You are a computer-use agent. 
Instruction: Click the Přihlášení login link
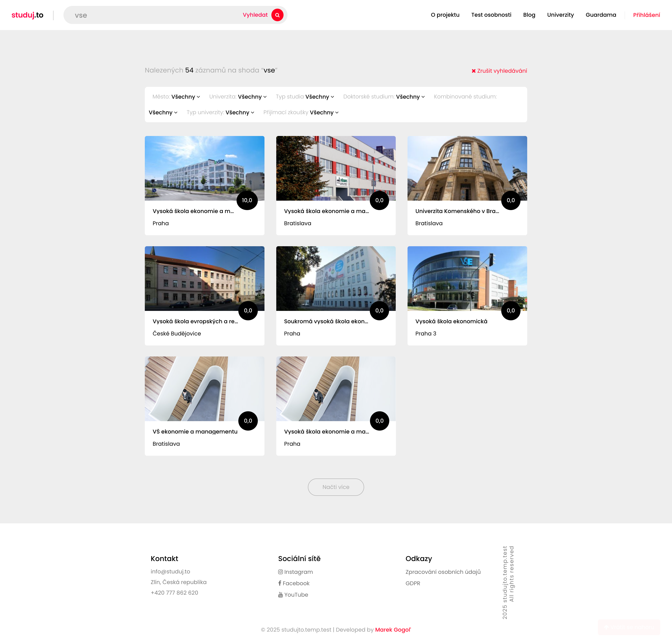pyautogui.click(x=646, y=15)
